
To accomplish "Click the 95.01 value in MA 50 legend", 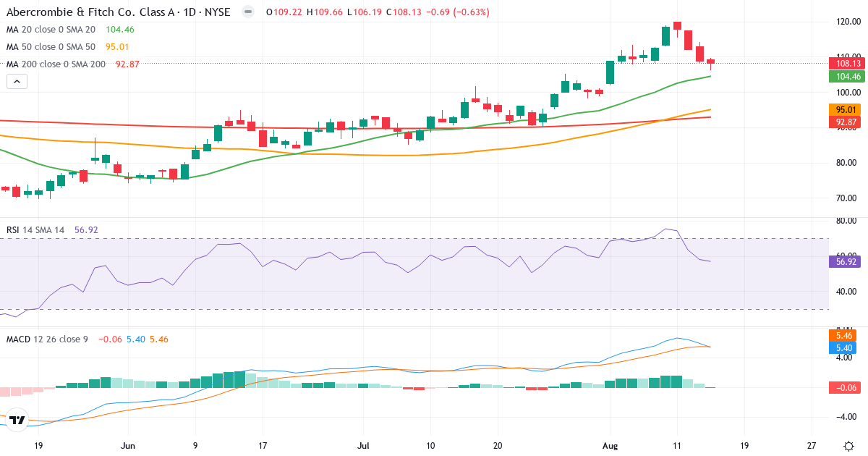I will [118, 47].
